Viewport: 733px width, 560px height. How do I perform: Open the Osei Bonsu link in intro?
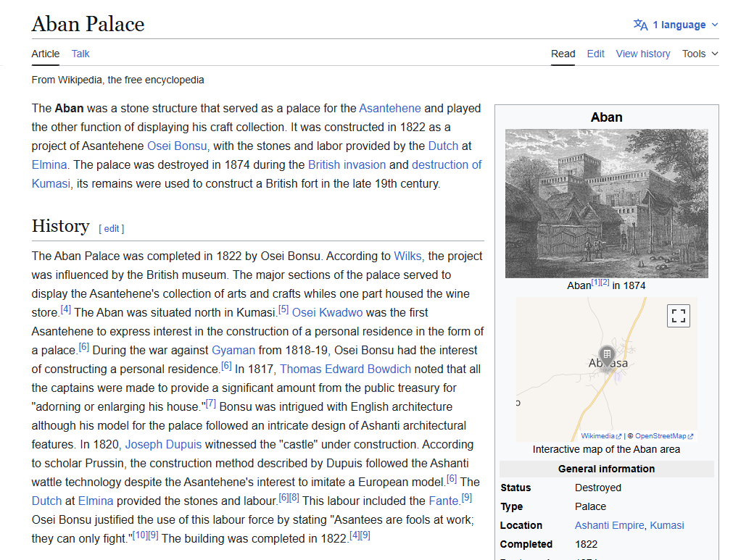pos(177,146)
